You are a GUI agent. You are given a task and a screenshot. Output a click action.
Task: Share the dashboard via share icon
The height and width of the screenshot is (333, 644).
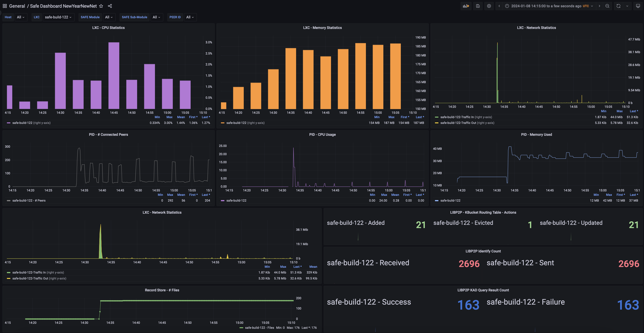tap(110, 6)
